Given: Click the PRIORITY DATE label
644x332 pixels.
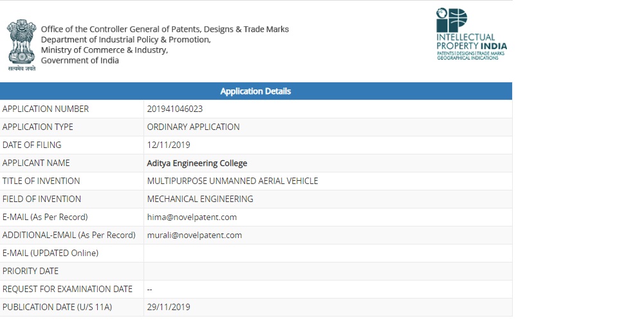Looking at the screenshot, I should [x=30, y=272].
